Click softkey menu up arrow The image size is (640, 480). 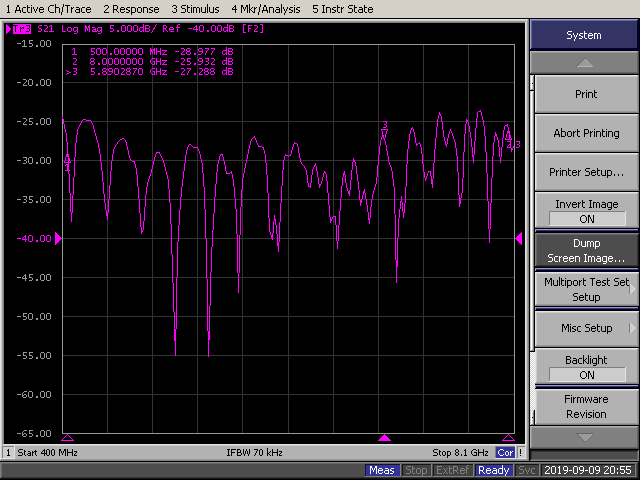click(x=584, y=63)
